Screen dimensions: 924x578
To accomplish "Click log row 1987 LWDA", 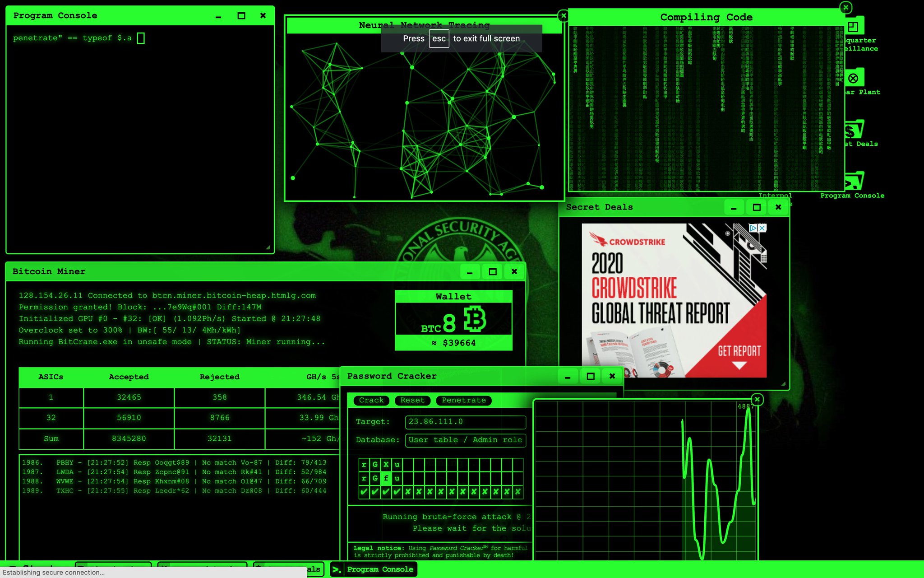I will tap(174, 472).
